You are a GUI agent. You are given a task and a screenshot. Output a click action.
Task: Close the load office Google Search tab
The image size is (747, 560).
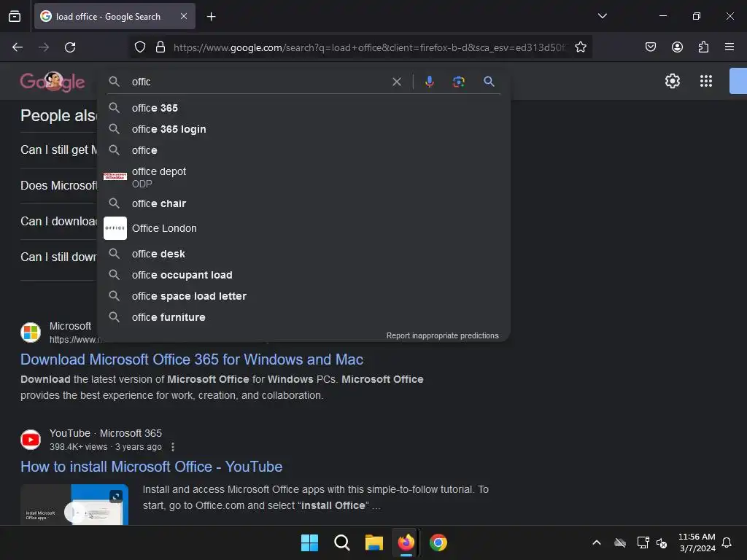pyautogui.click(x=184, y=16)
